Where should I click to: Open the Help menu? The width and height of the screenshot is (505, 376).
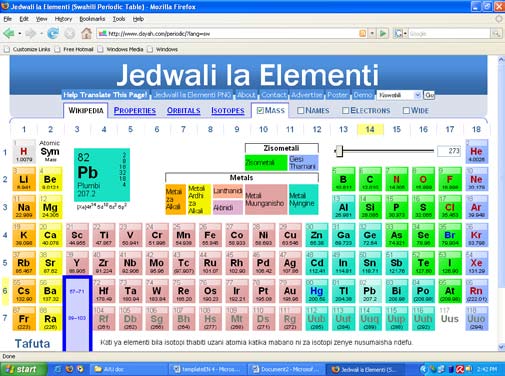138,19
